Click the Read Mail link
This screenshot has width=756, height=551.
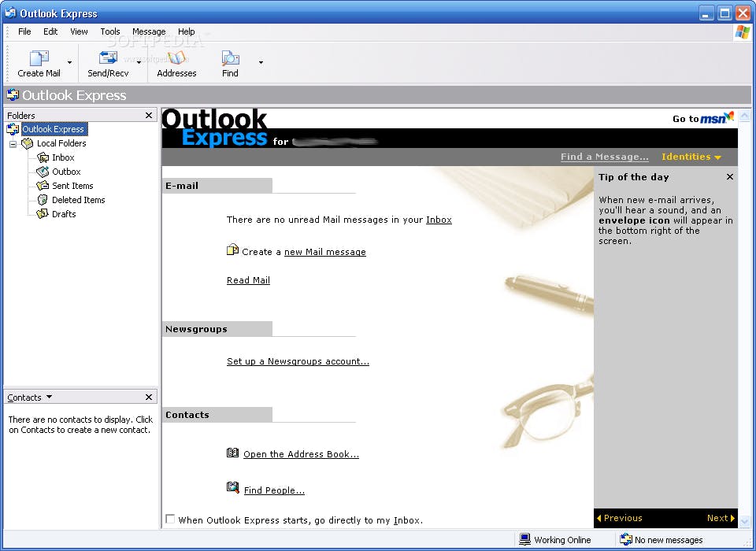tap(247, 279)
